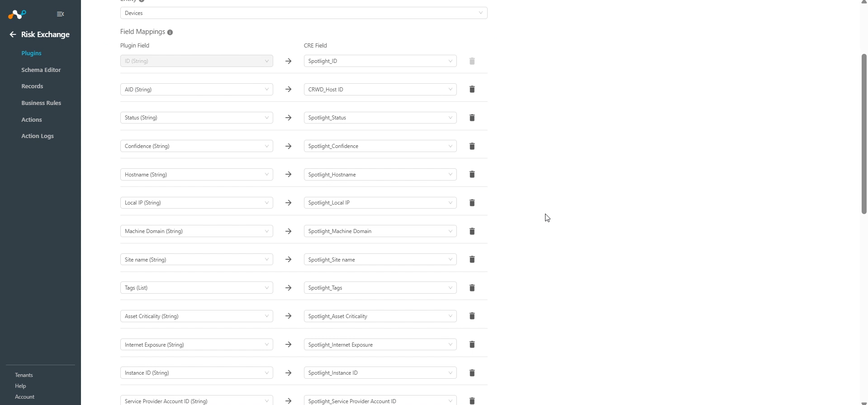Expand the Spotlight_Local IP CRE field dropdown

click(380, 203)
